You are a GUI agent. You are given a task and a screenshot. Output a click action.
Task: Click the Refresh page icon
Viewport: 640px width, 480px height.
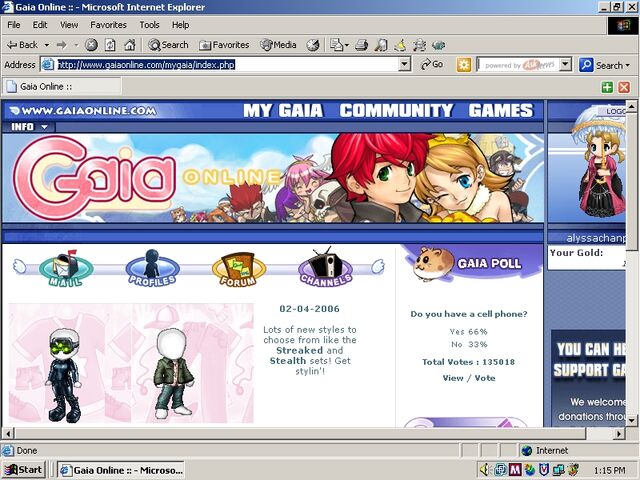coord(110,45)
